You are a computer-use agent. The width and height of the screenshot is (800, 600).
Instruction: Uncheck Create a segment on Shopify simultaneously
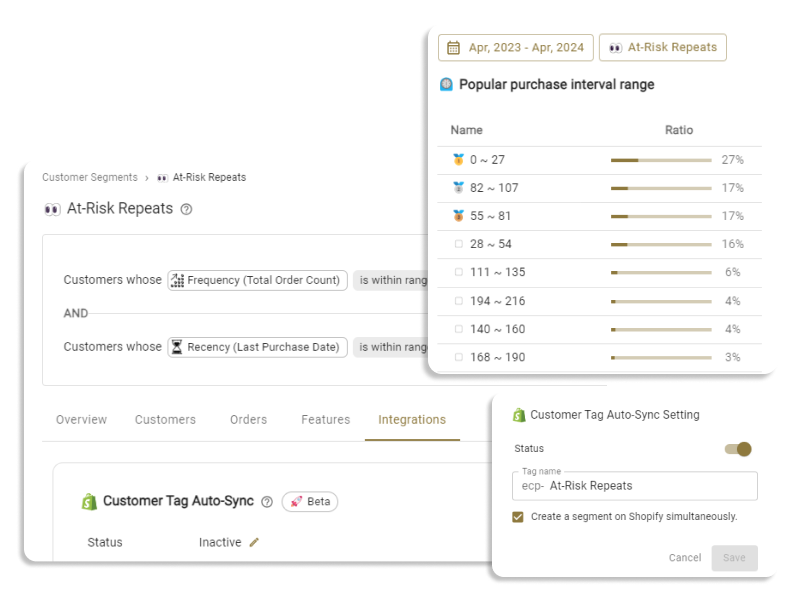click(518, 517)
